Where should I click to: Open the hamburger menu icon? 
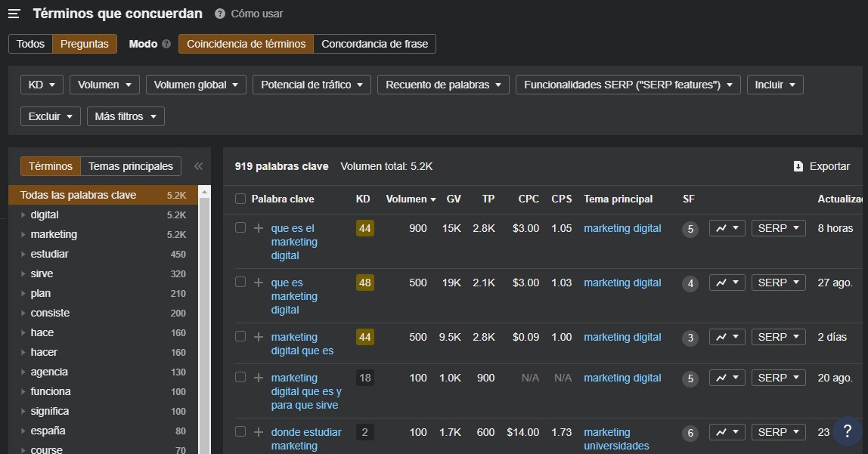(14, 14)
